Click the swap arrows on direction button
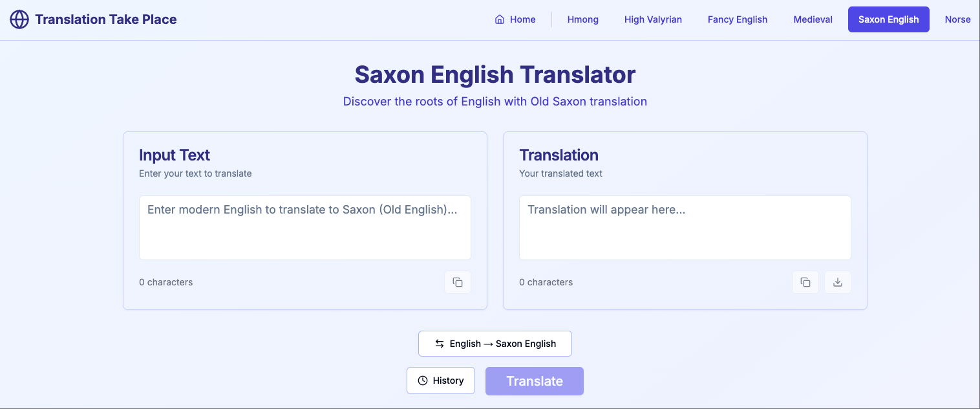Image resolution: width=980 pixels, height=409 pixels. pos(438,344)
